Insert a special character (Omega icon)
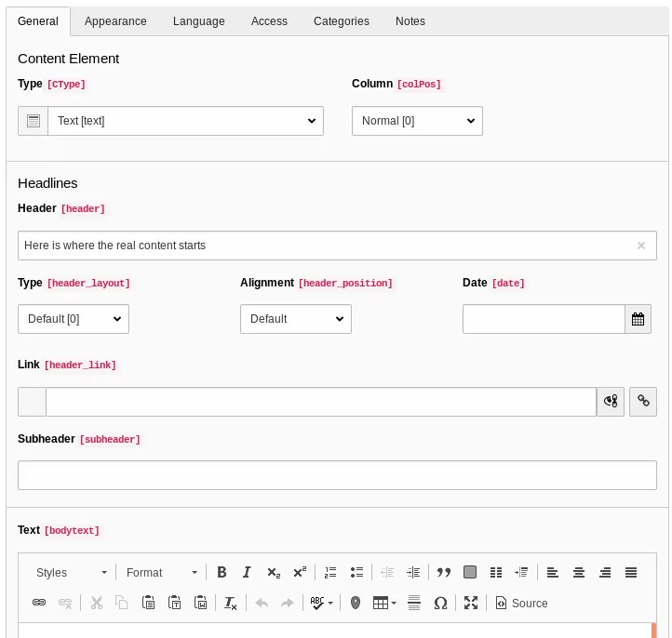672x638 pixels. (x=440, y=604)
